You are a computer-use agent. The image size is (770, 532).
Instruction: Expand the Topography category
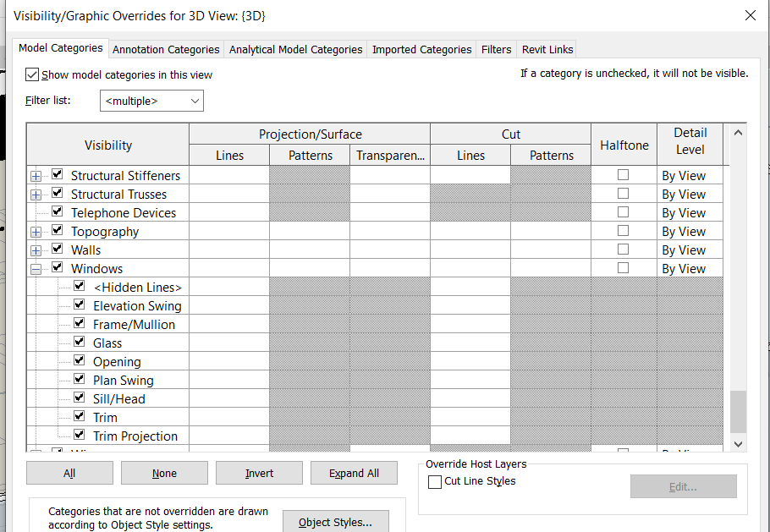point(35,230)
